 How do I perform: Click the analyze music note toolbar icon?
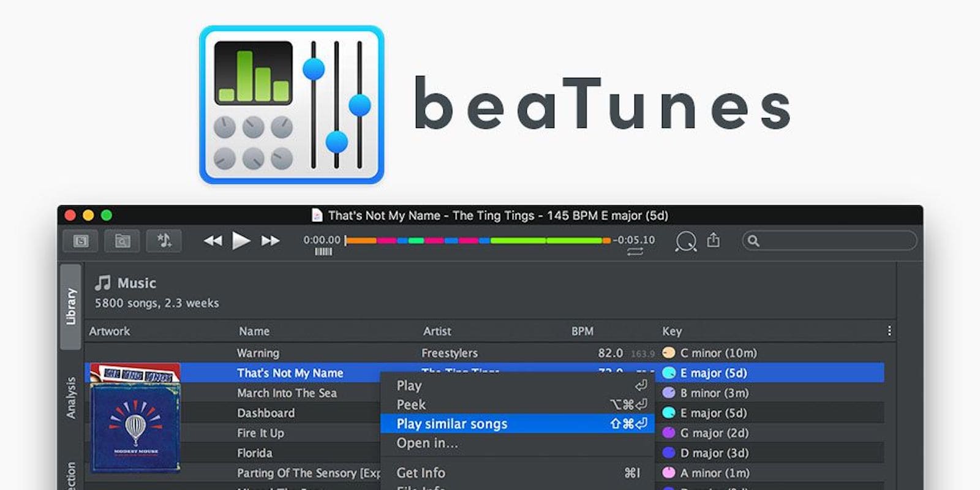point(164,241)
